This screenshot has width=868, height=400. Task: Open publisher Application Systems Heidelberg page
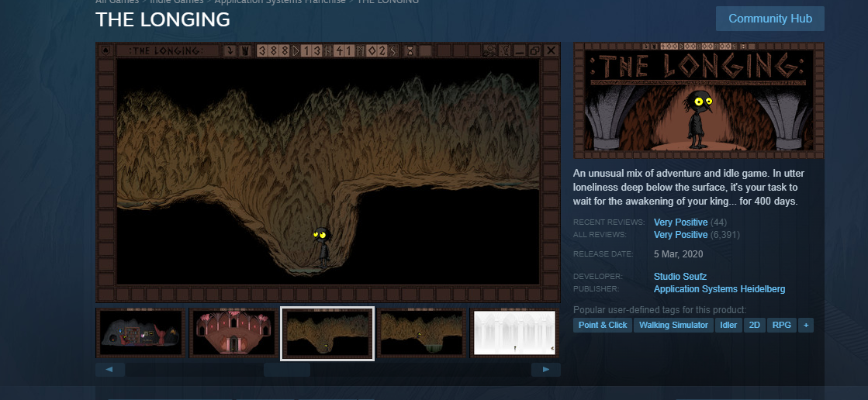(719, 289)
